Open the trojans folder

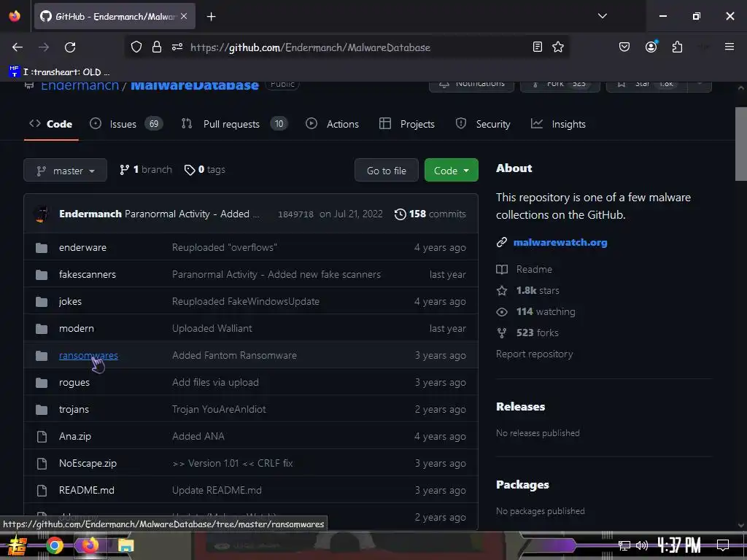[74, 409]
